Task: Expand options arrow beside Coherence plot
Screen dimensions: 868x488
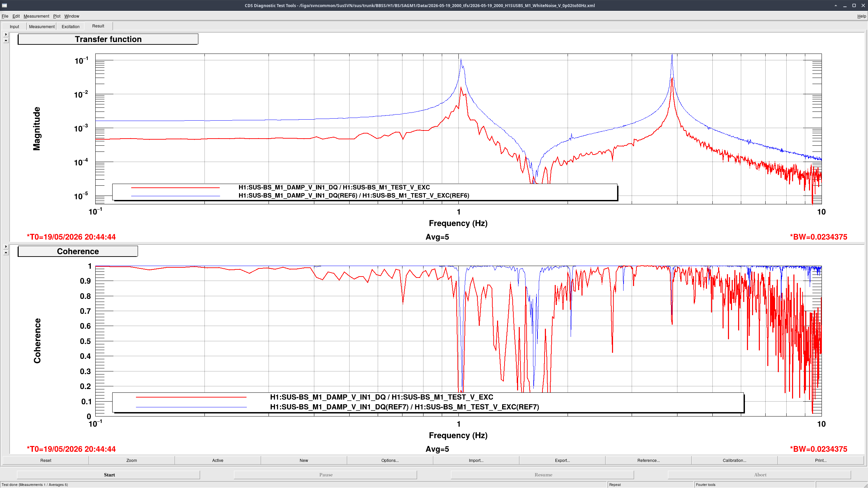Action: tap(6, 247)
